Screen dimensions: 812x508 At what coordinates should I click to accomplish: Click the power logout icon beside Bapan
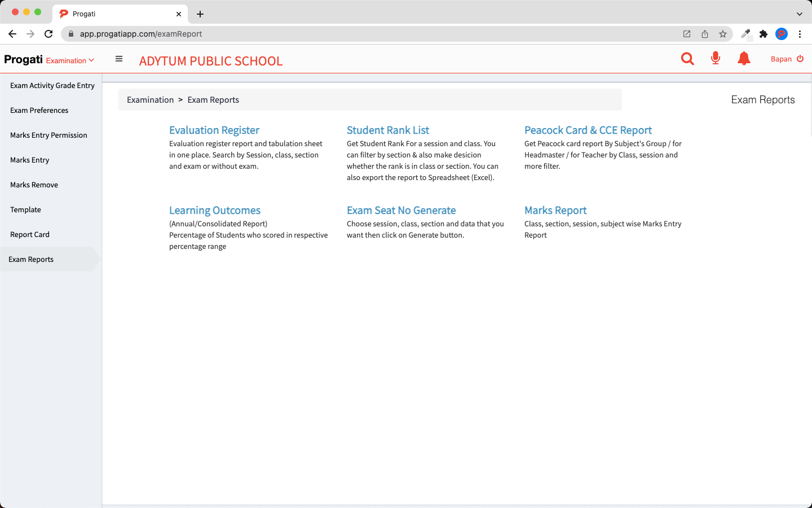pos(800,59)
